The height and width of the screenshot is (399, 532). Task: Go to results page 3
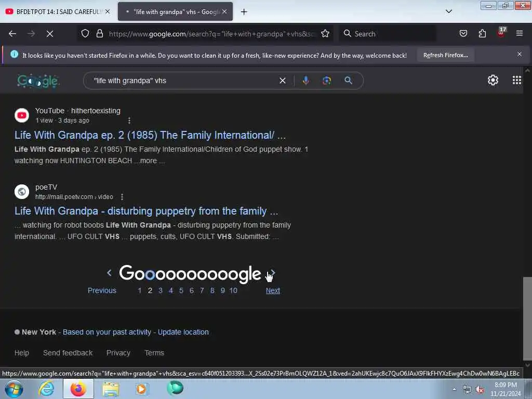(x=161, y=291)
